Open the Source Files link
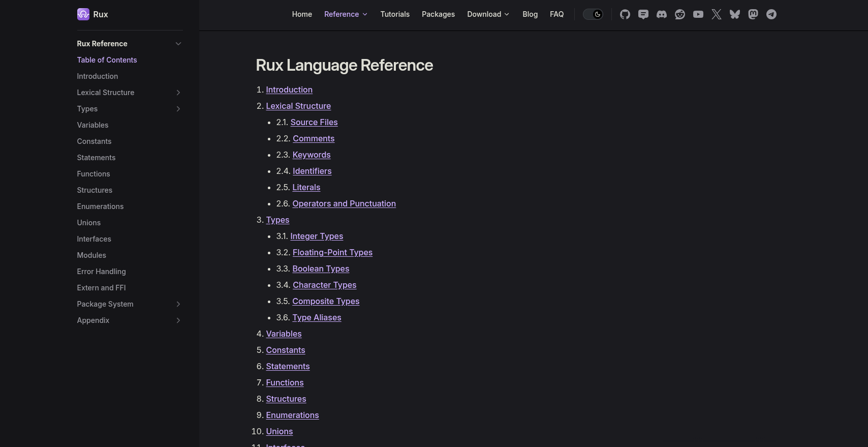Image resolution: width=868 pixels, height=447 pixels. coord(314,122)
